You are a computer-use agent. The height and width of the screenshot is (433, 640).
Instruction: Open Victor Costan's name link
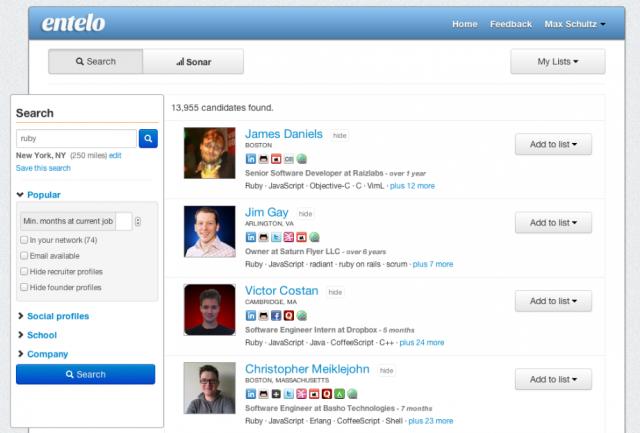pos(282,291)
